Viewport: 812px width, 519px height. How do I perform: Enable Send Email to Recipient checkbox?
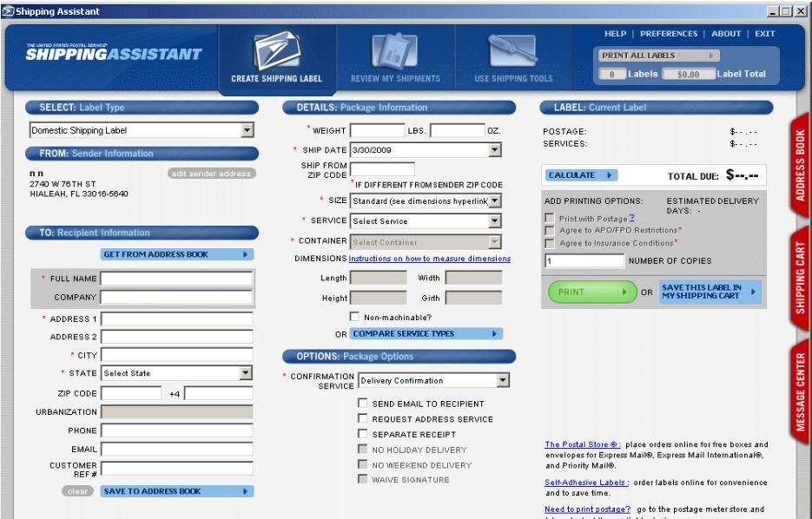coord(362,404)
